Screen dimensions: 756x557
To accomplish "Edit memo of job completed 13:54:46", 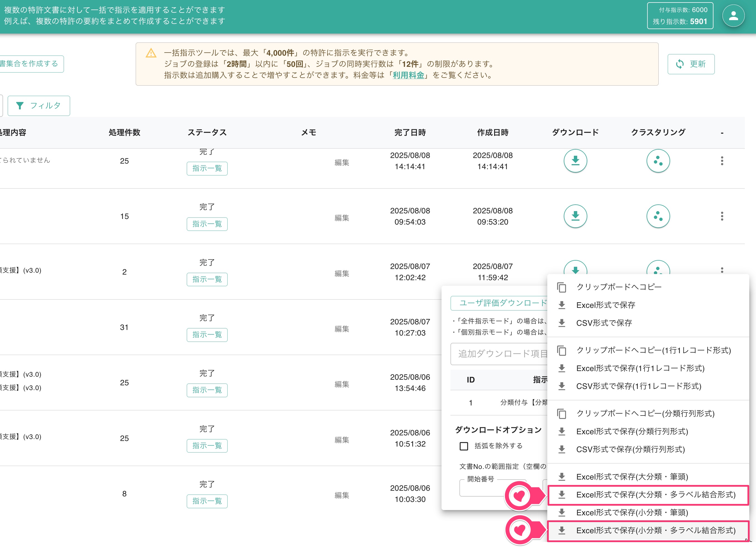I will (x=342, y=384).
